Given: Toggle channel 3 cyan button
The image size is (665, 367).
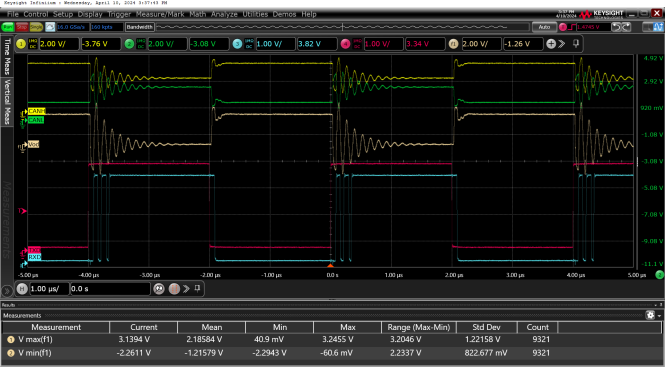Looking at the screenshot, I should point(238,44).
